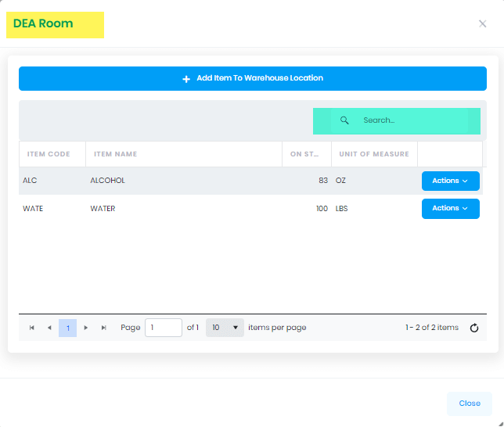The height and width of the screenshot is (427, 504).
Task: Open the Actions dropdown for ALCOHOL
Action: (x=450, y=181)
